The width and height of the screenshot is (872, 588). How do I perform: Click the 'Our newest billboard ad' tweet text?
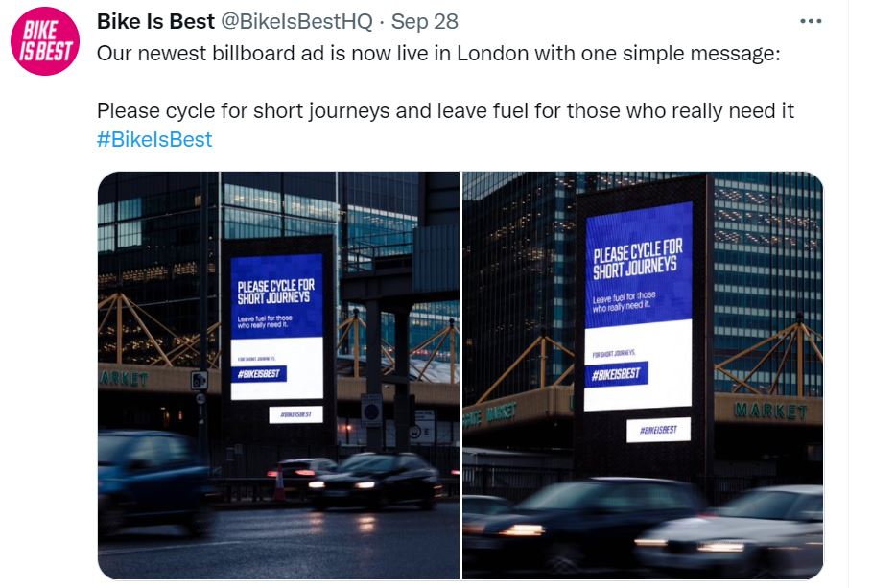(438, 54)
